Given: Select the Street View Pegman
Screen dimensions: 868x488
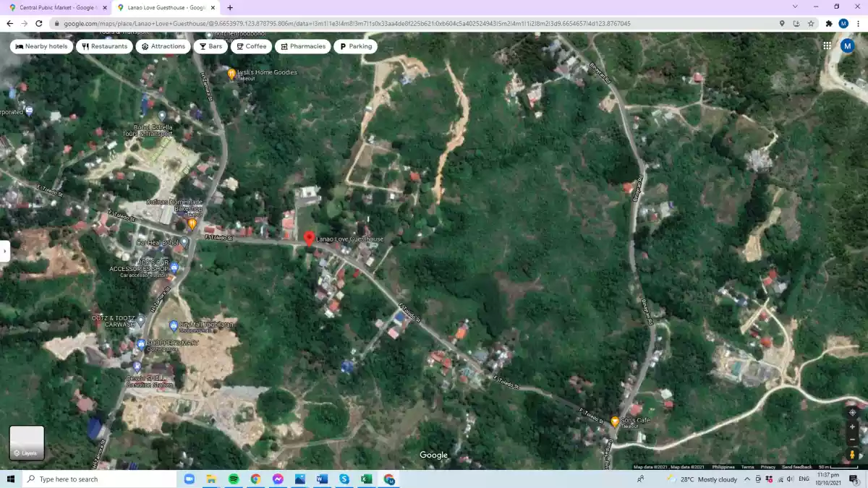Looking at the screenshot, I should point(852,455).
